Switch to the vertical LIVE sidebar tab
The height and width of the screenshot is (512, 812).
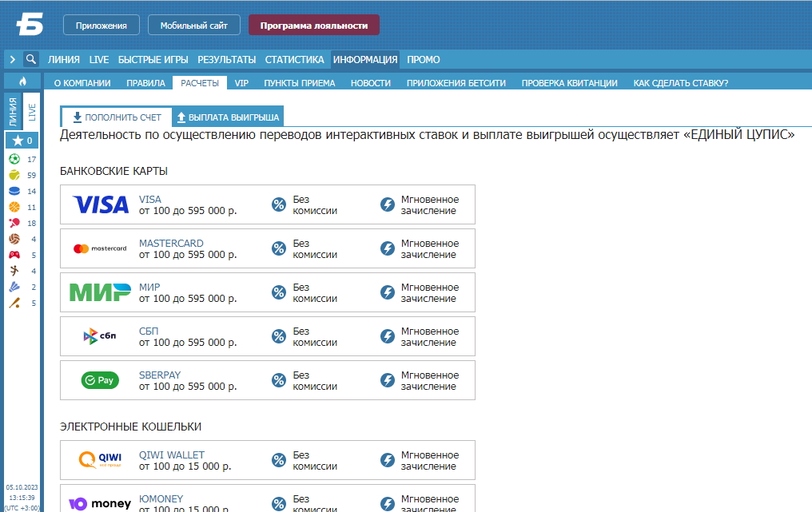[32, 111]
